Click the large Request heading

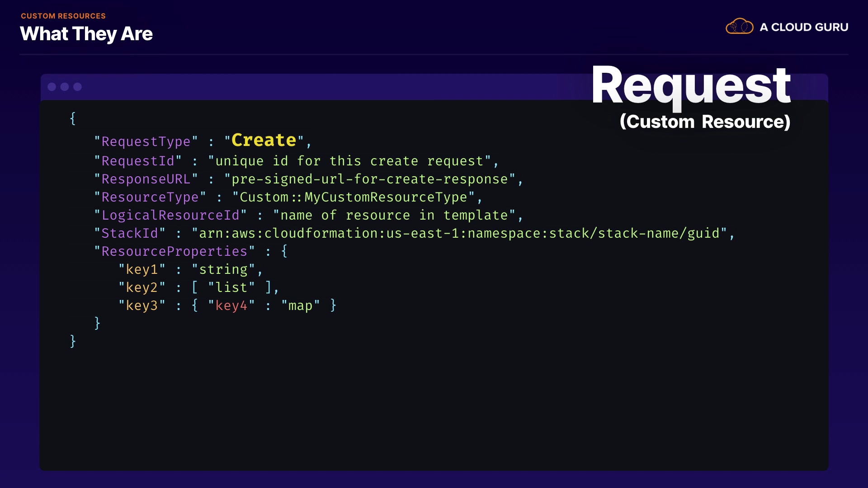(x=691, y=86)
